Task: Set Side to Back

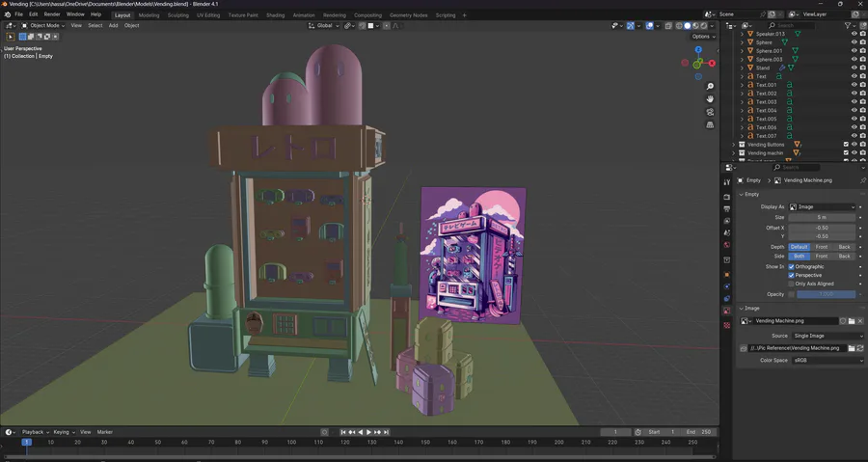Action: point(844,257)
